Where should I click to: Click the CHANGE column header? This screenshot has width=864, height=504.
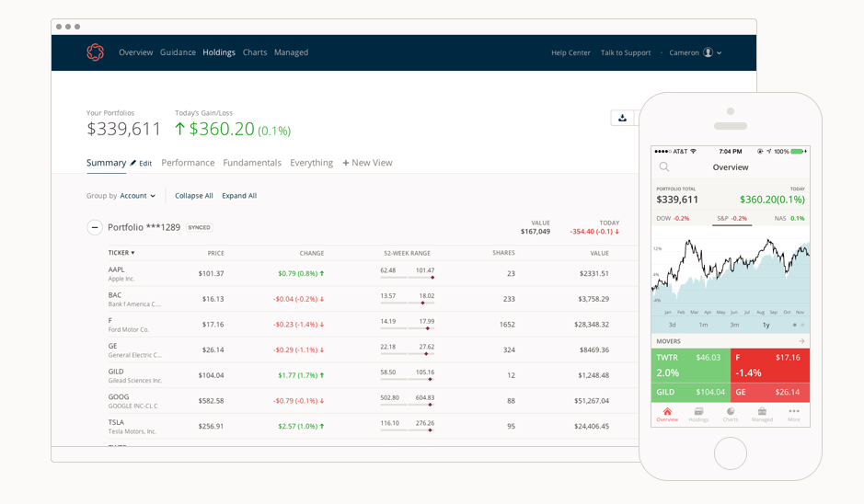coord(311,253)
